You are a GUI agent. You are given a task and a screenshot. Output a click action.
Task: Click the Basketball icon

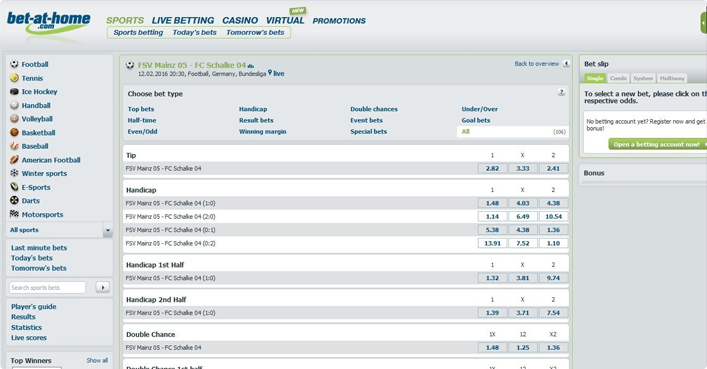[x=14, y=132]
